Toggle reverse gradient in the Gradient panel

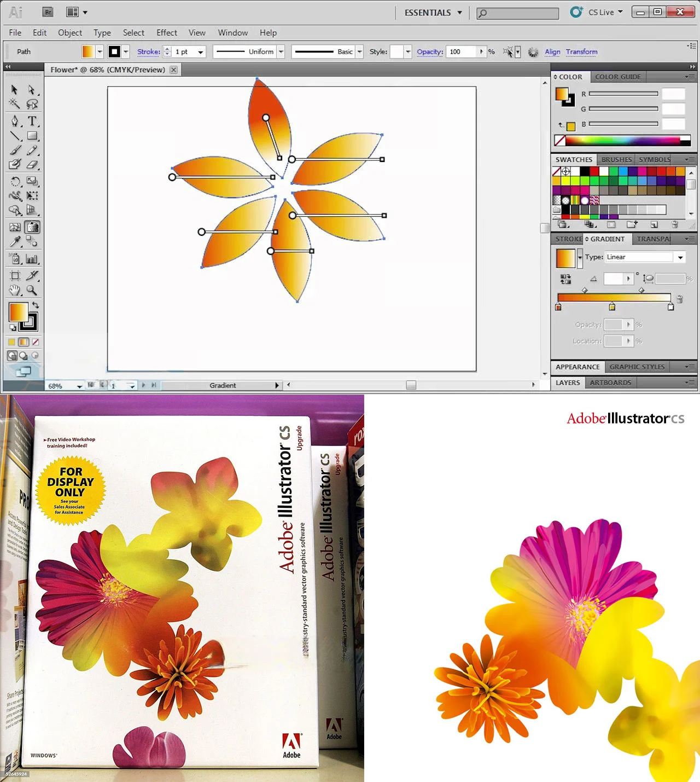point(565,278)
